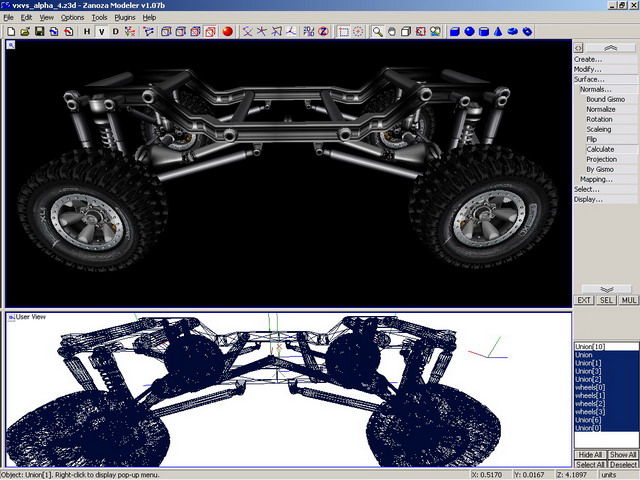This screenshot has width=640, height=480.
Task: Open the Options menu
Action: click(x=72, y=17)
